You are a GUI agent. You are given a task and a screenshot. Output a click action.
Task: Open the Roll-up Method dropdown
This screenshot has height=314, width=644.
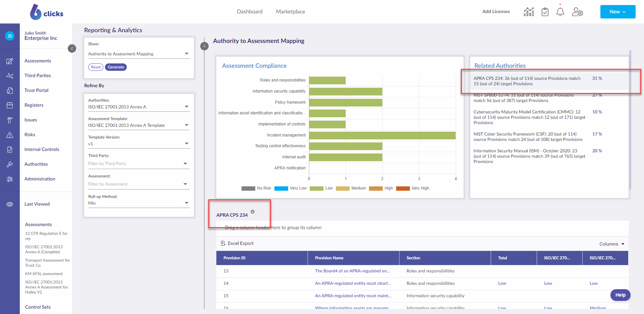[139, 203]
